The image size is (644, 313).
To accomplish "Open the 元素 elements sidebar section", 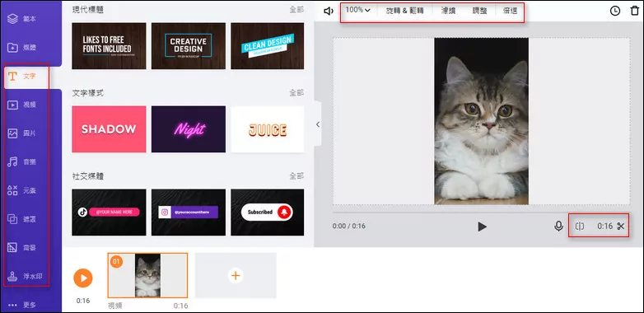I will click(x=22, y=190).
